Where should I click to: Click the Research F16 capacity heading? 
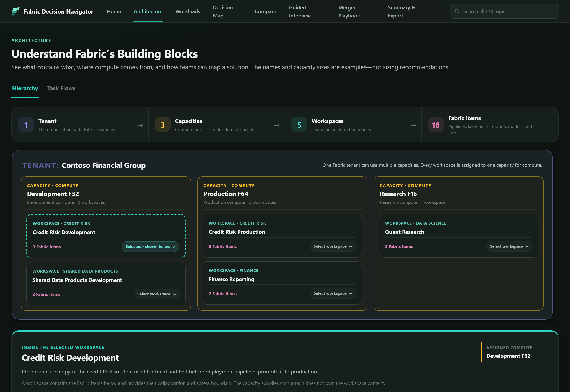[398, 194]
